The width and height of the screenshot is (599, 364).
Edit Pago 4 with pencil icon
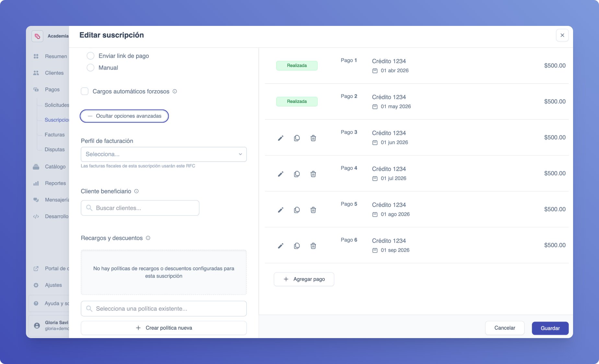[x=281, y=174]
